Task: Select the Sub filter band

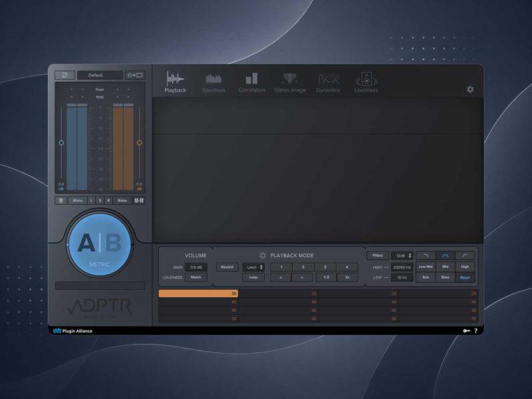Action: (426, 277)
